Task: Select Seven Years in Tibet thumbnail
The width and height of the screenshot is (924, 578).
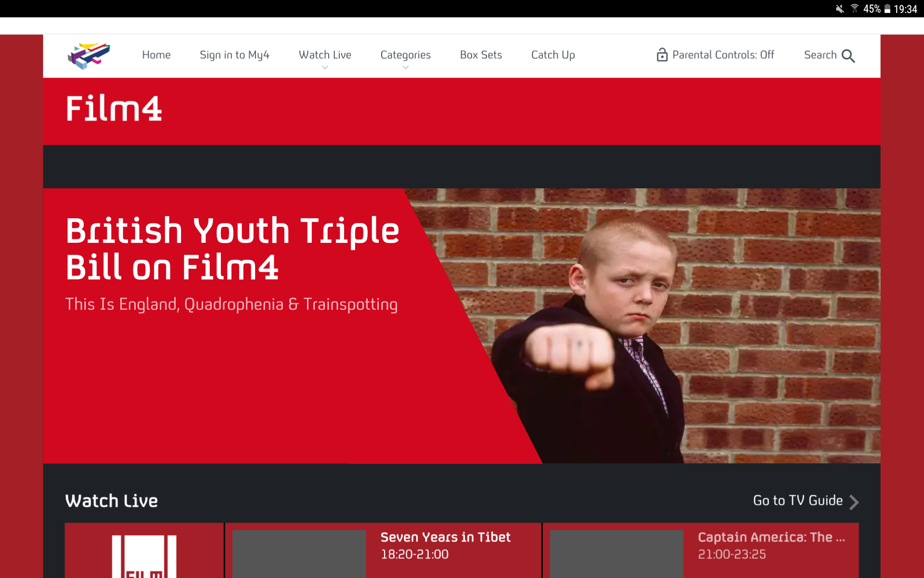Action: 299,554
